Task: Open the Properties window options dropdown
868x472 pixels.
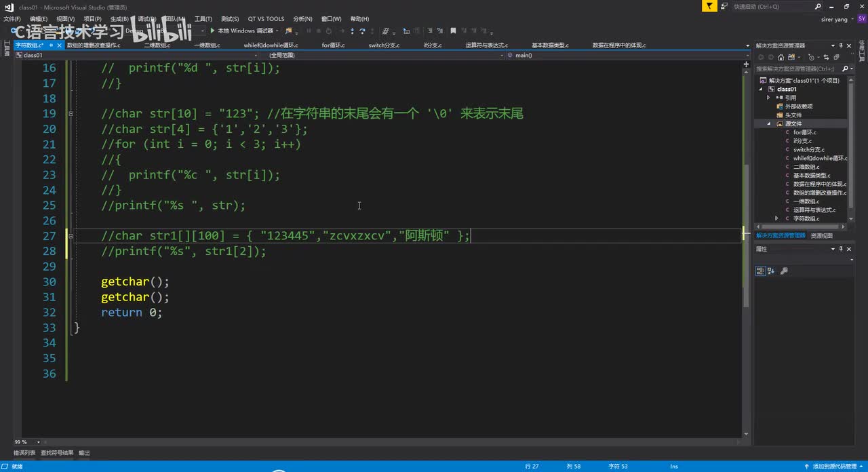Action: point(833,249)
